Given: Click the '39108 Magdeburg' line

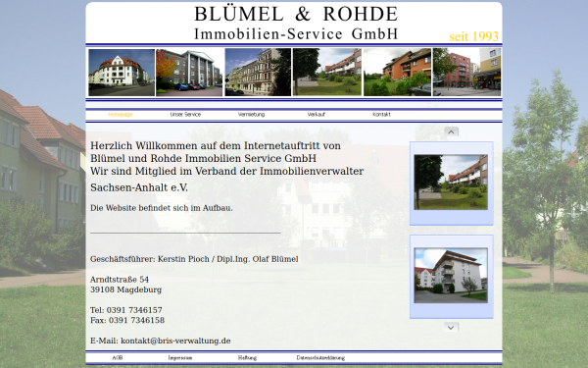Looking at the screenshot, I should [x=125, y=289].
